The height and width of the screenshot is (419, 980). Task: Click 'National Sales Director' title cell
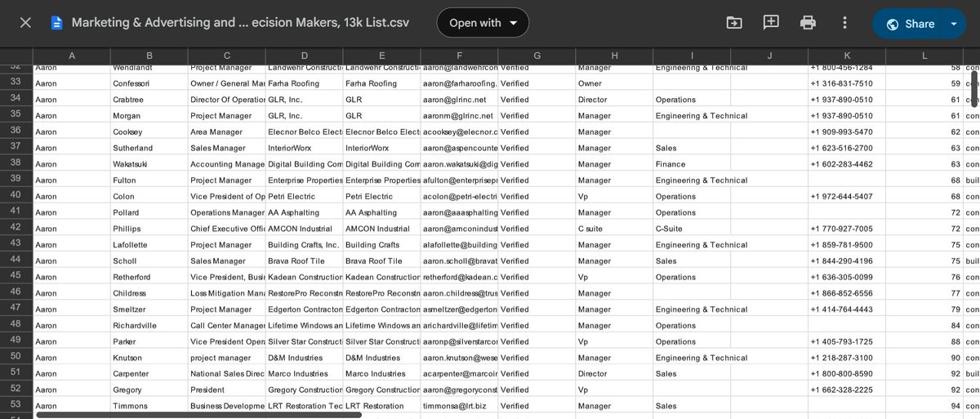tap(226, 374)
